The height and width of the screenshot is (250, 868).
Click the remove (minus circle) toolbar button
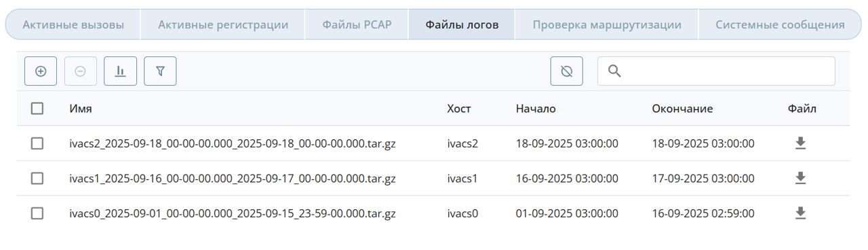pyautogui.click(x=81, y=71)
